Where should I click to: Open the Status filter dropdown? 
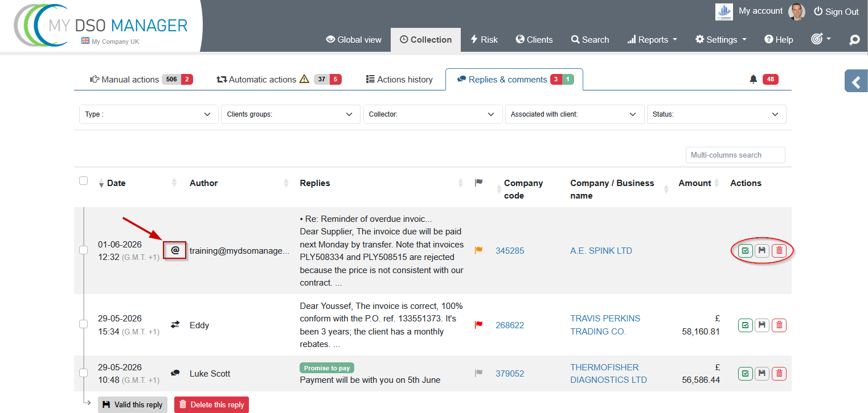(716, 114)
